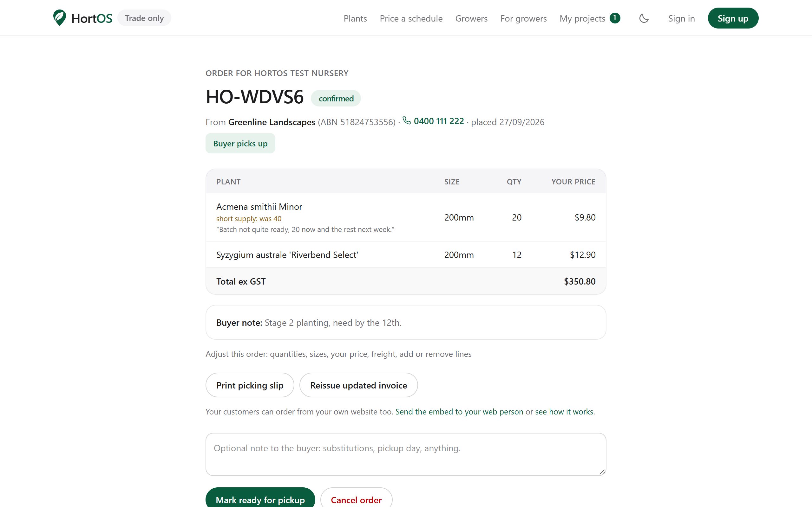Open Send the embed to your web person link

pyautogui.click(x=459, y=411)
